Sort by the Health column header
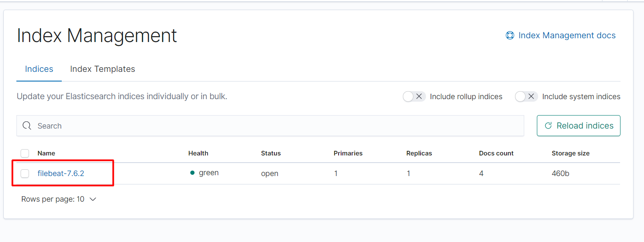This screenshot has width=644, height=242. pos(198,153)
